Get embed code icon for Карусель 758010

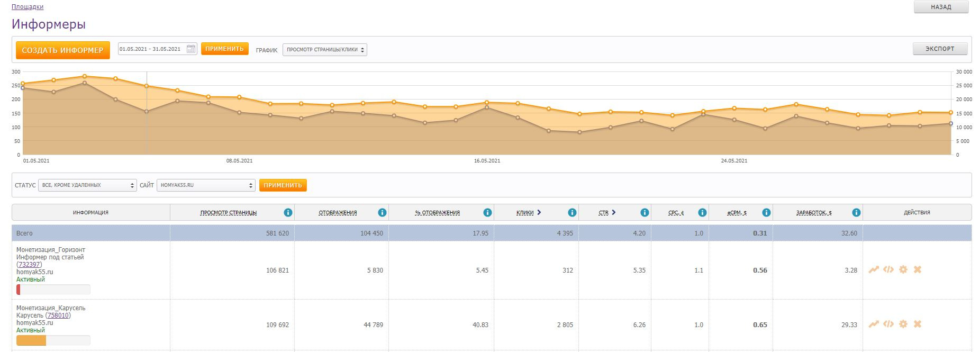coord(888,324)
